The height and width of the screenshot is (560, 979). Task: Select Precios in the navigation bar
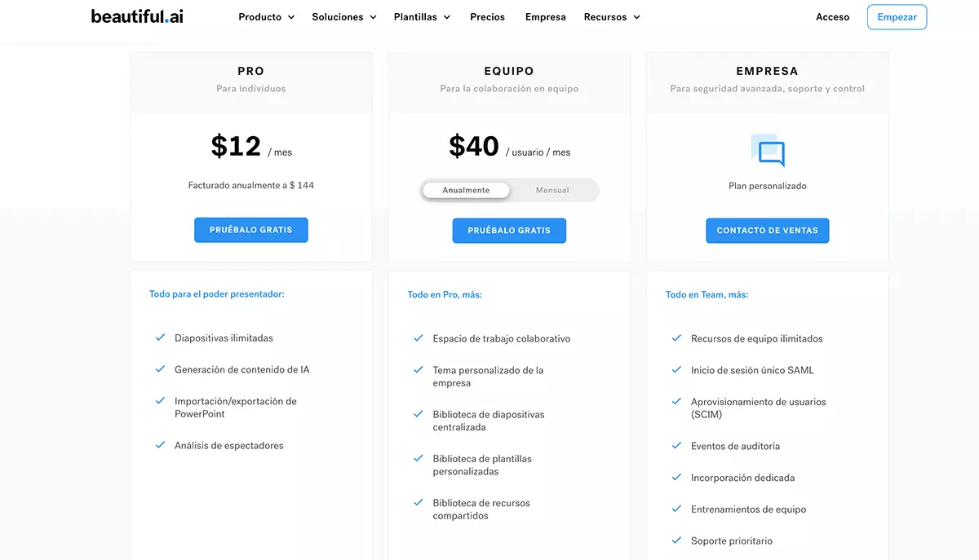487,15
